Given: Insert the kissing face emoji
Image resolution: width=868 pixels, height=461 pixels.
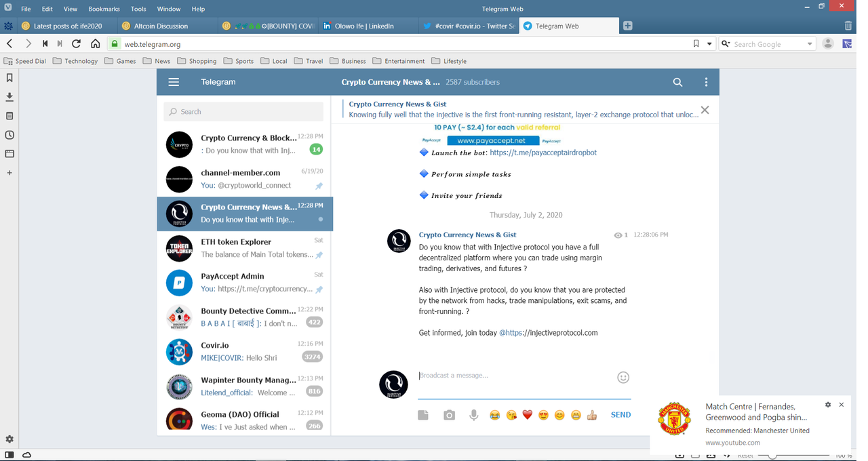Looking at the screenshot, I should (511, 415).
